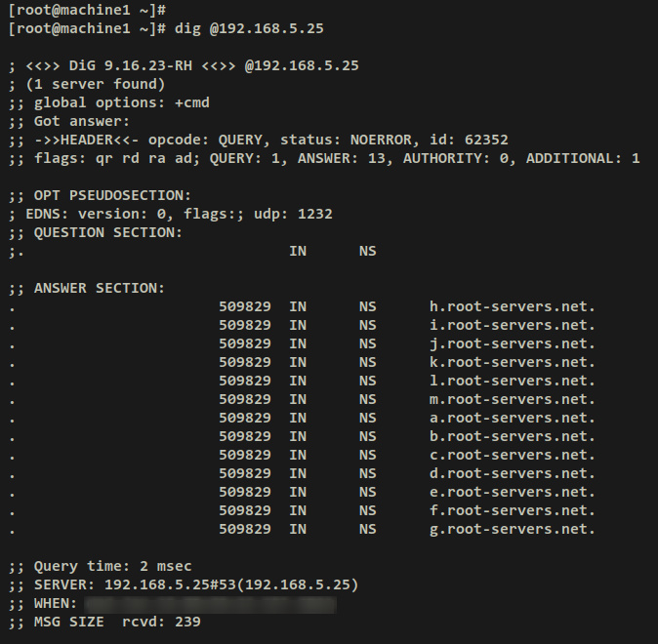Click the g.root-servers.net. record

tap(512, 529)
